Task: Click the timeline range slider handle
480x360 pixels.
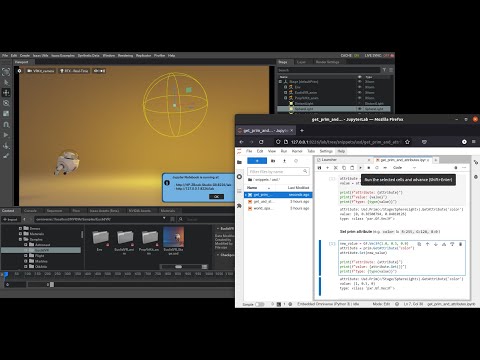Action: [x=52, y=284]
